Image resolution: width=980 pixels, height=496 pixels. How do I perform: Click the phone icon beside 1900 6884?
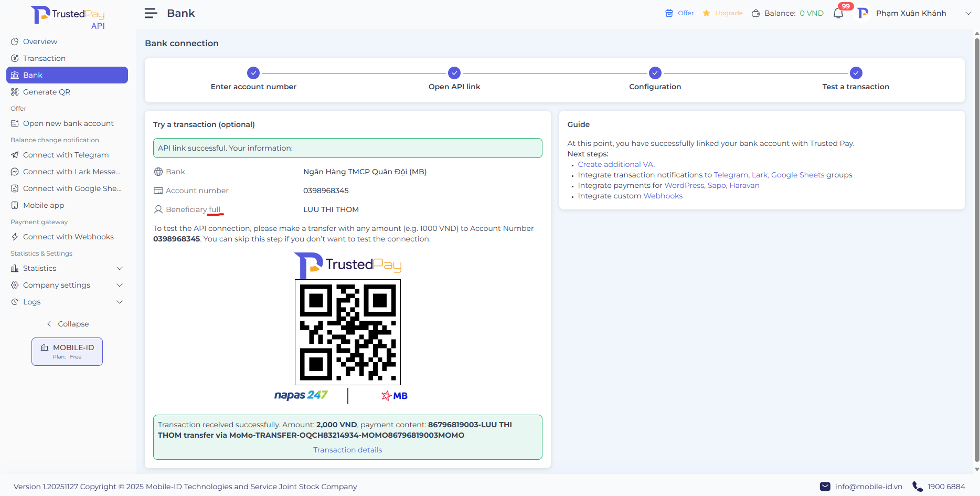tap(918, 487)
